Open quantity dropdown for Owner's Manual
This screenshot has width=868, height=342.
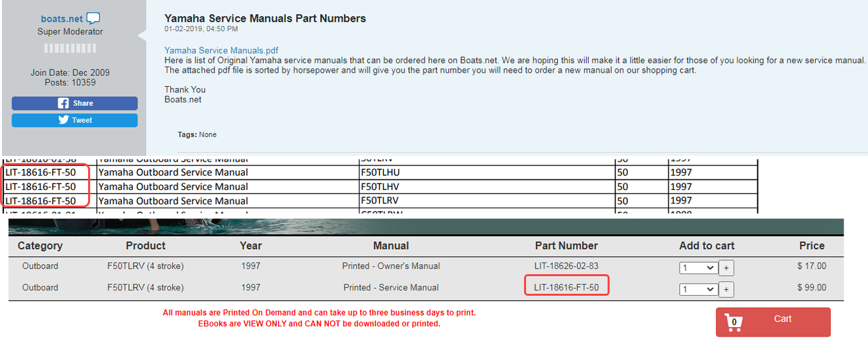698,268
